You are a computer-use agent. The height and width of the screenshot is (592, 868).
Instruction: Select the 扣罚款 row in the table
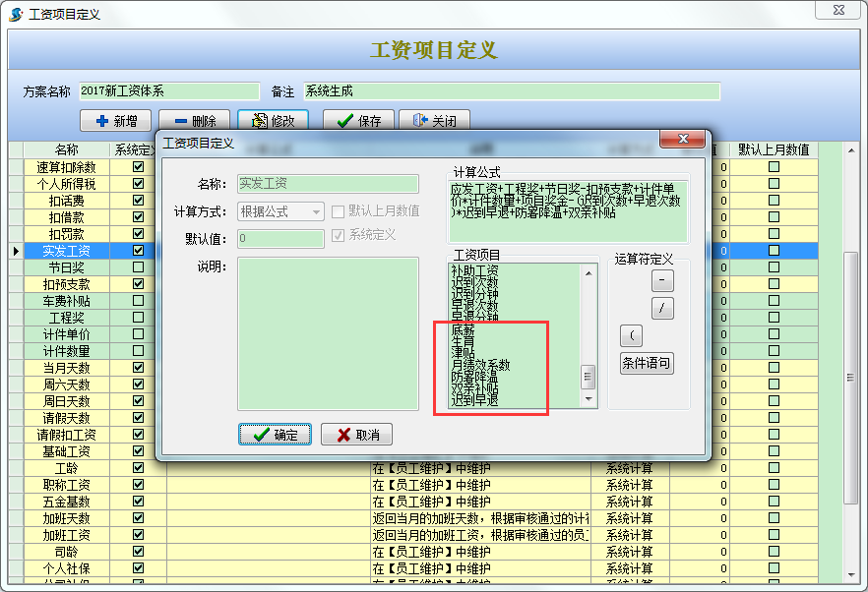click(67, 234)
